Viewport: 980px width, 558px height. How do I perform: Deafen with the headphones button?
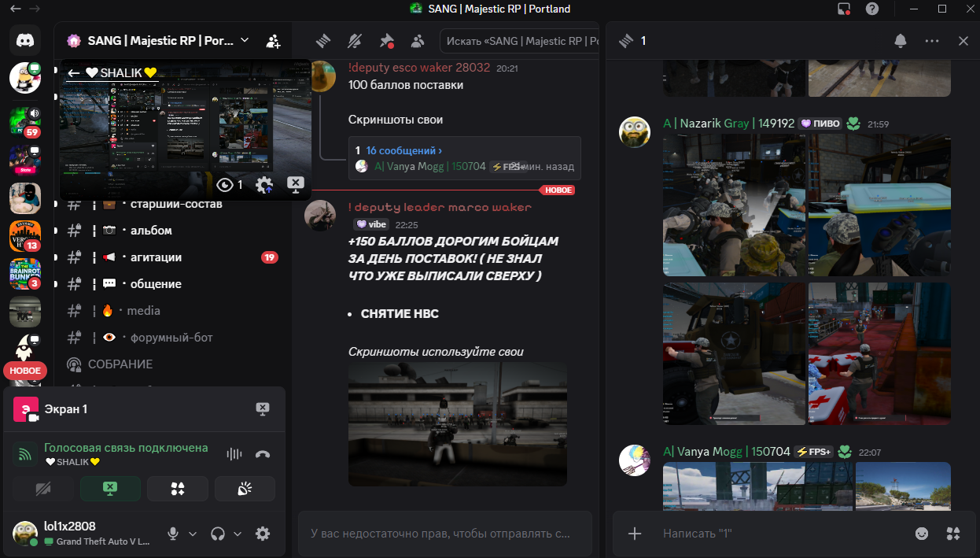point(218,534)
